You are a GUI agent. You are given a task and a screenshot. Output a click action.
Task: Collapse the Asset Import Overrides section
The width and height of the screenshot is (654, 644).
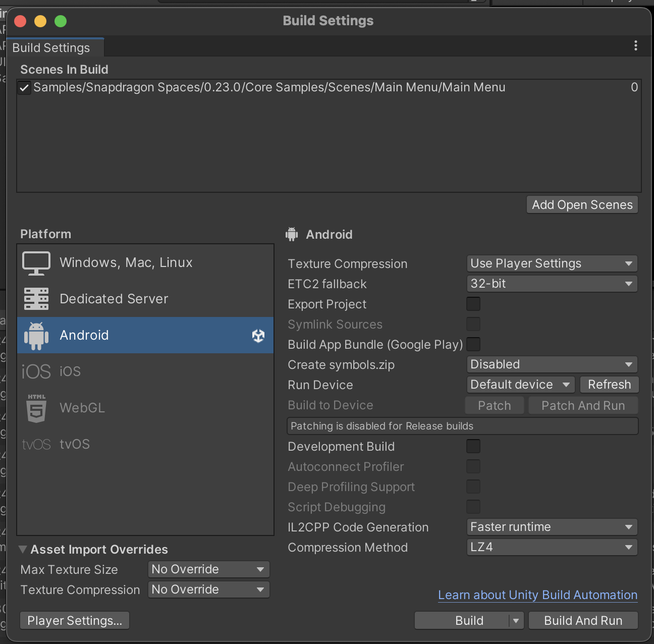pyautogui.click(x=23, y=549)
